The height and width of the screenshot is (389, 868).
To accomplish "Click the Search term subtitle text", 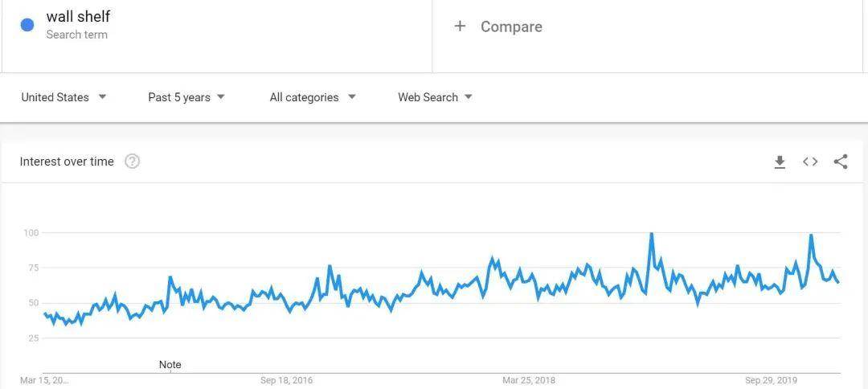I will pyautogui.click(x=77, y=35).
